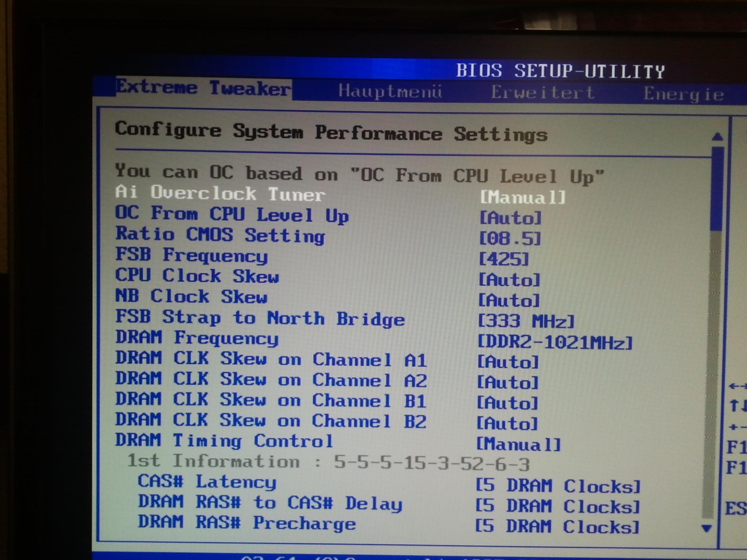Image resolution: width=747 pixels, height=560 pixels.
Task: Toggle DRAM Timing Control Manual setting
Action: 518,444
